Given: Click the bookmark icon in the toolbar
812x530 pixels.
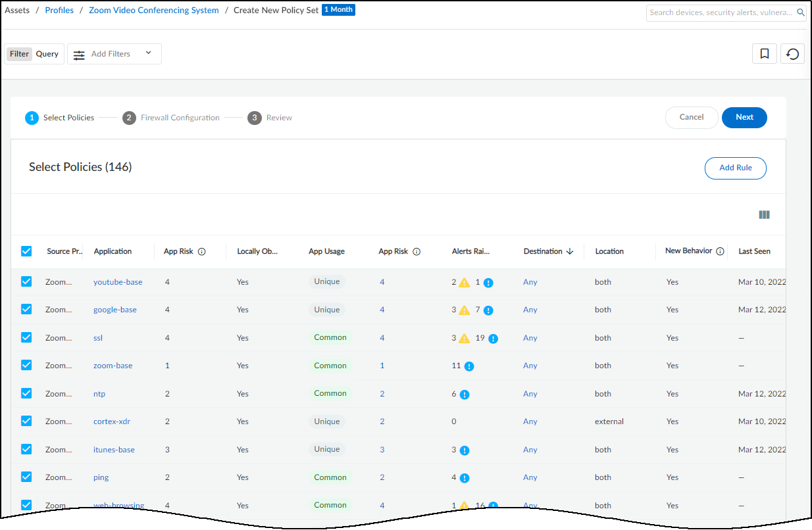Looking at the screenshot, I should click(765, 54).
